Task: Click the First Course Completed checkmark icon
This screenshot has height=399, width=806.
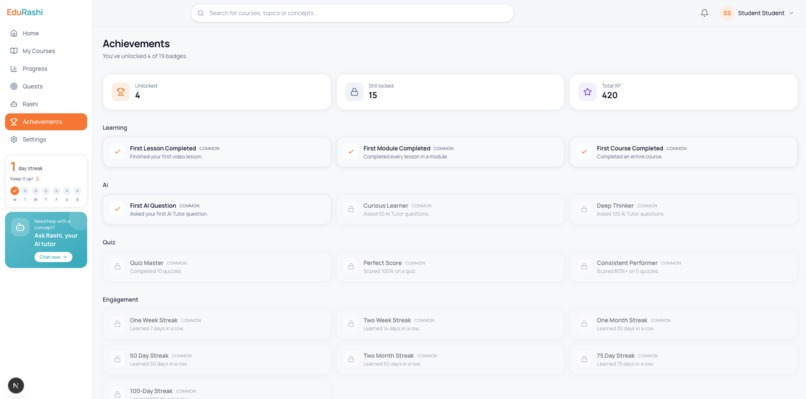Action: click(584, 152)
